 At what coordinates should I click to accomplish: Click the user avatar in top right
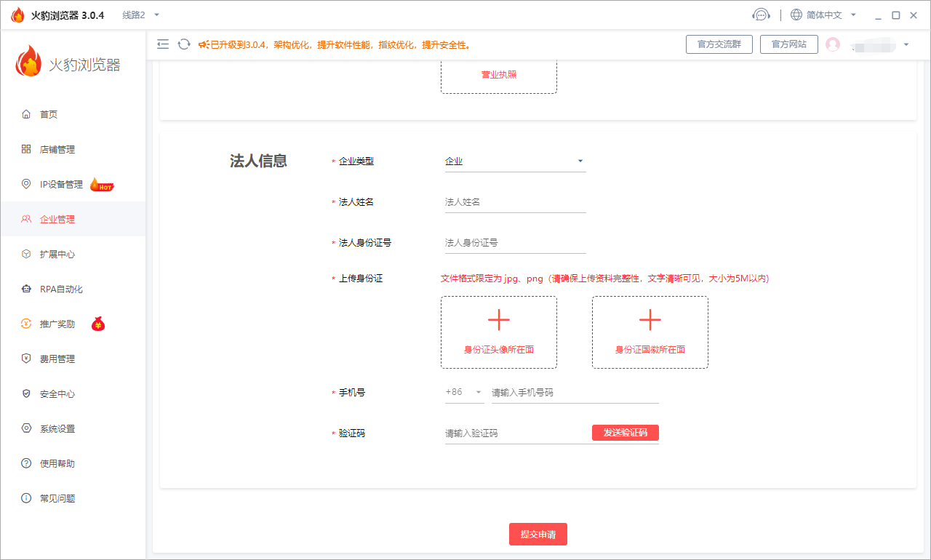(x=834, y=44)
